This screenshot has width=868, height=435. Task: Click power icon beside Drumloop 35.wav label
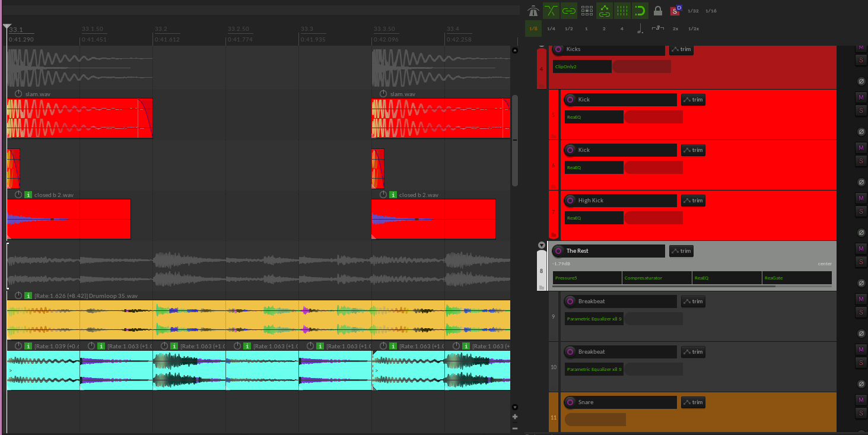coord(18,296)
